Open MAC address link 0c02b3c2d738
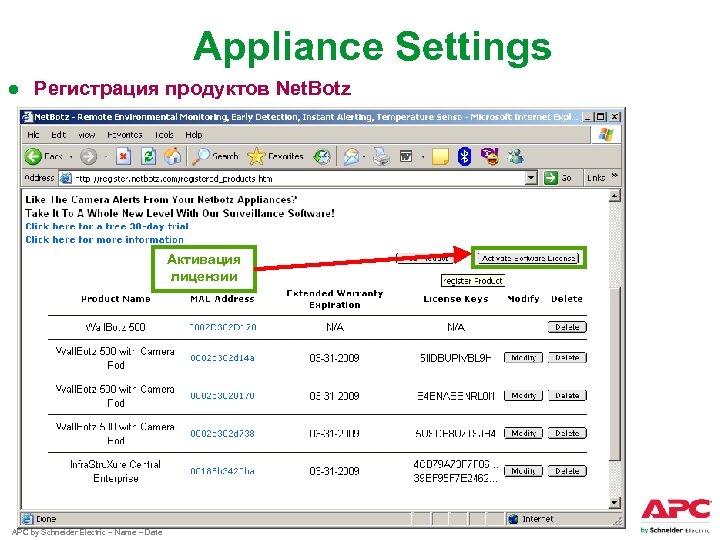720x540 pixels. coord(222,433)
